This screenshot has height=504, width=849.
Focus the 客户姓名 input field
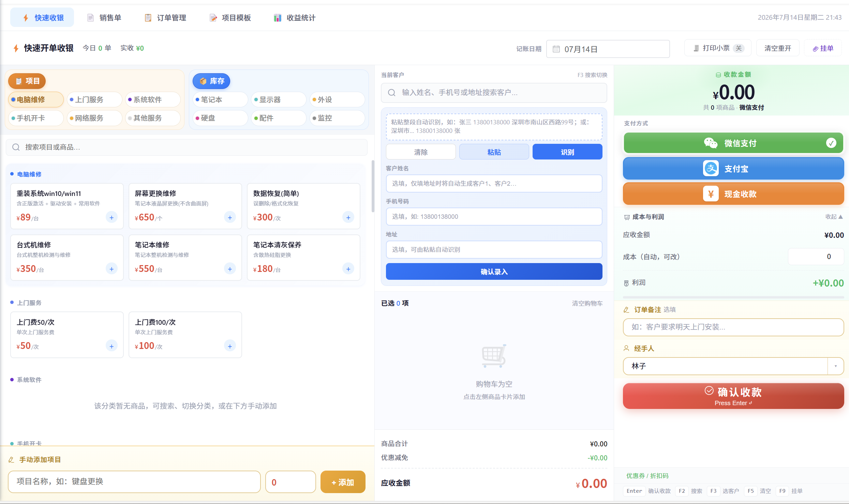click(494, 184)
